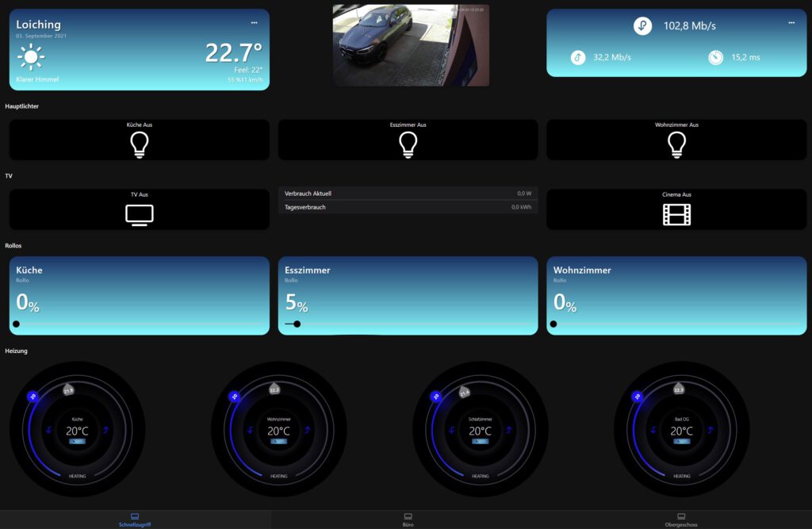
Task: Switch to the Büro tab
Action: (x=408, y=519)
